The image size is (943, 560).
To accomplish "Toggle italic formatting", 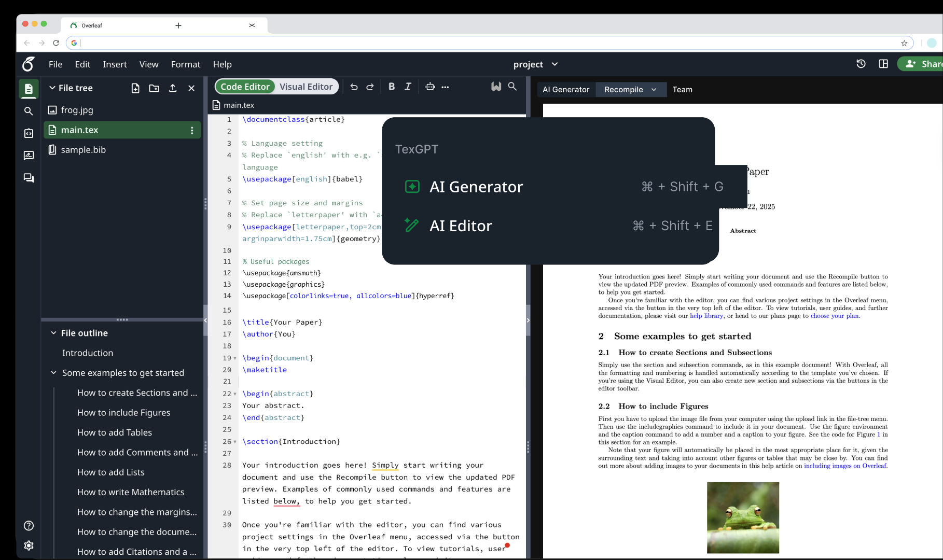I will click(x=408, y=87).
